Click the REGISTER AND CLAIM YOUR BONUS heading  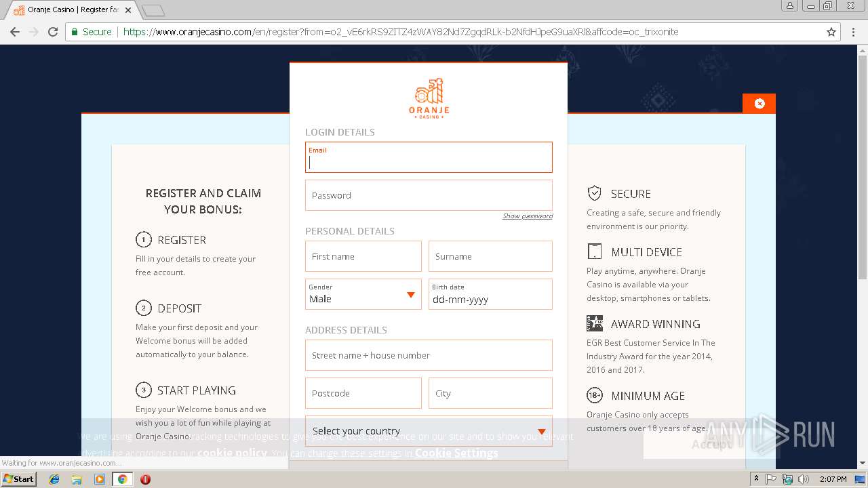point(203,201)
